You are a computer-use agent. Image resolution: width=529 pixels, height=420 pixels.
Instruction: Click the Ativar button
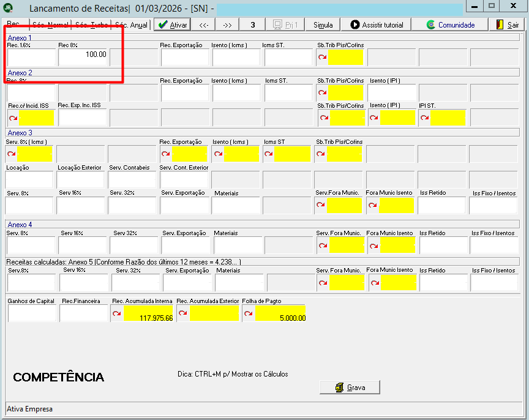(173, 24)
